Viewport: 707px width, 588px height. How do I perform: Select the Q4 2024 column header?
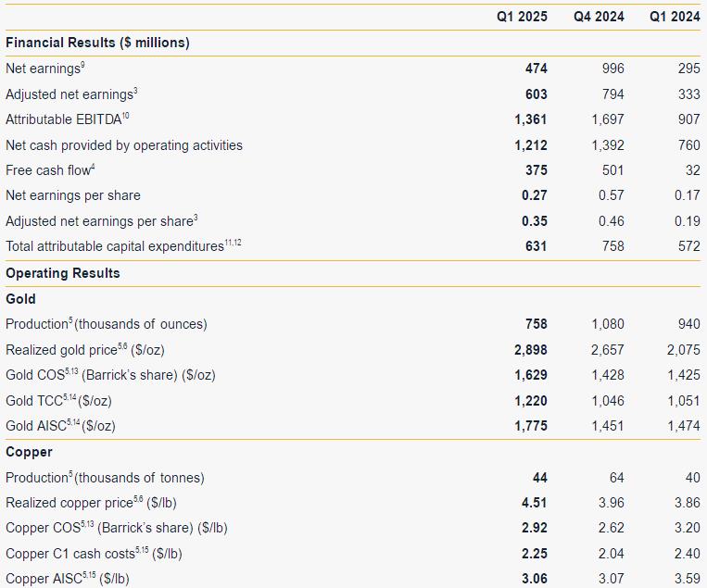point(599,17)
